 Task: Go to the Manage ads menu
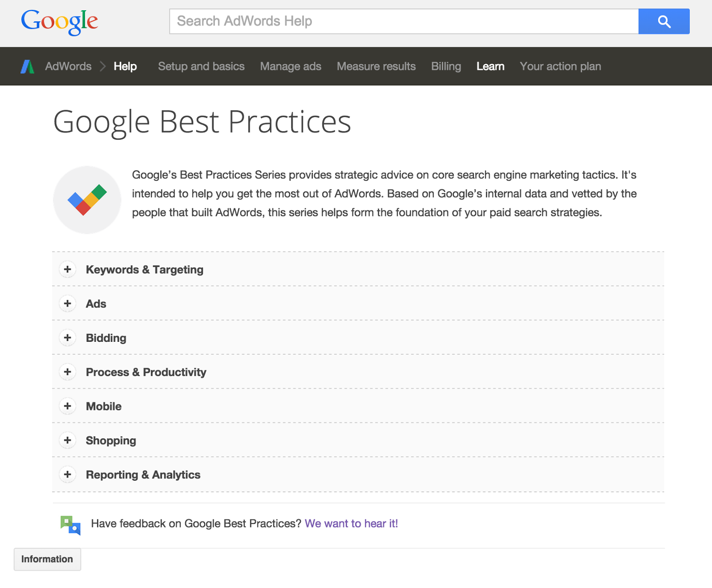[291, 66]
